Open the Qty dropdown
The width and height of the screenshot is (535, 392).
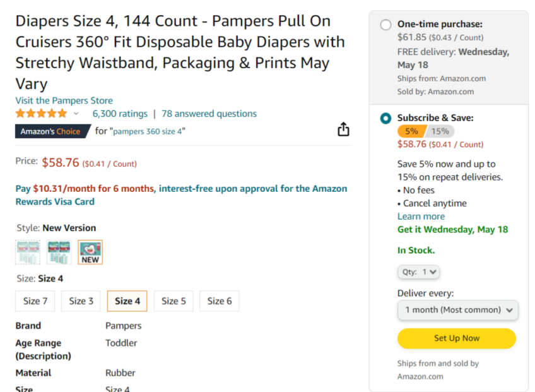point(418,271)
